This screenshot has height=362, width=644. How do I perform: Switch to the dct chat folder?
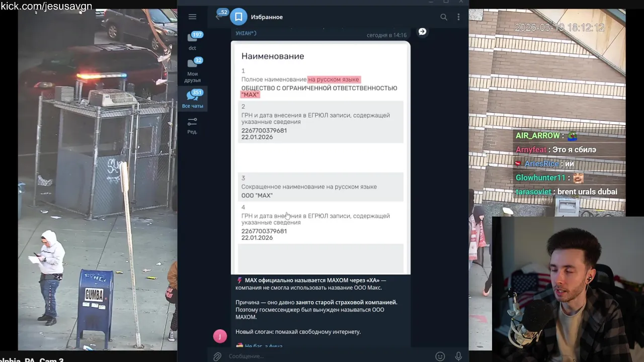192,41
